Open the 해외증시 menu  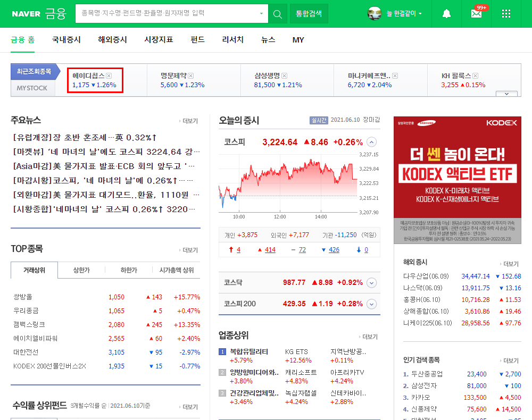(x=112, y=40)
